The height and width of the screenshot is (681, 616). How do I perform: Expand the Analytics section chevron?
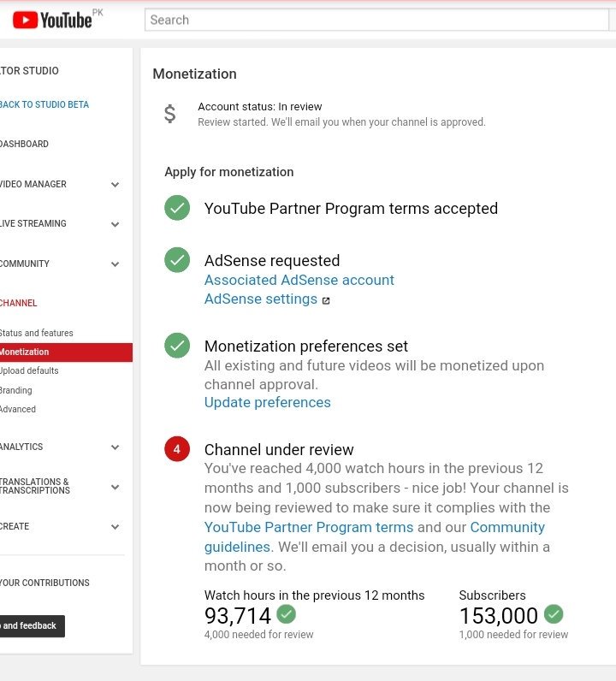click(115, 447)
